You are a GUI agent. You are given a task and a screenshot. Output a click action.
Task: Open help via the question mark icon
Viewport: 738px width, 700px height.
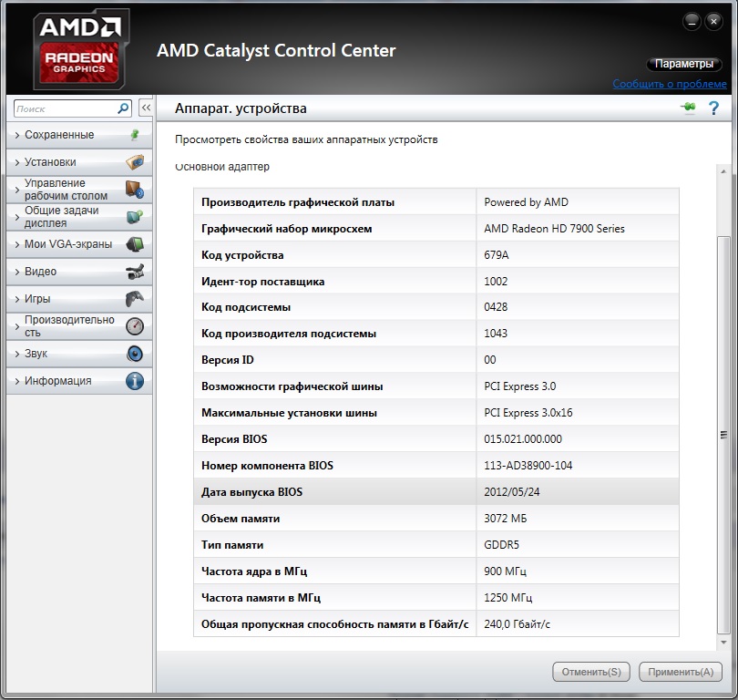coord(713,108)
